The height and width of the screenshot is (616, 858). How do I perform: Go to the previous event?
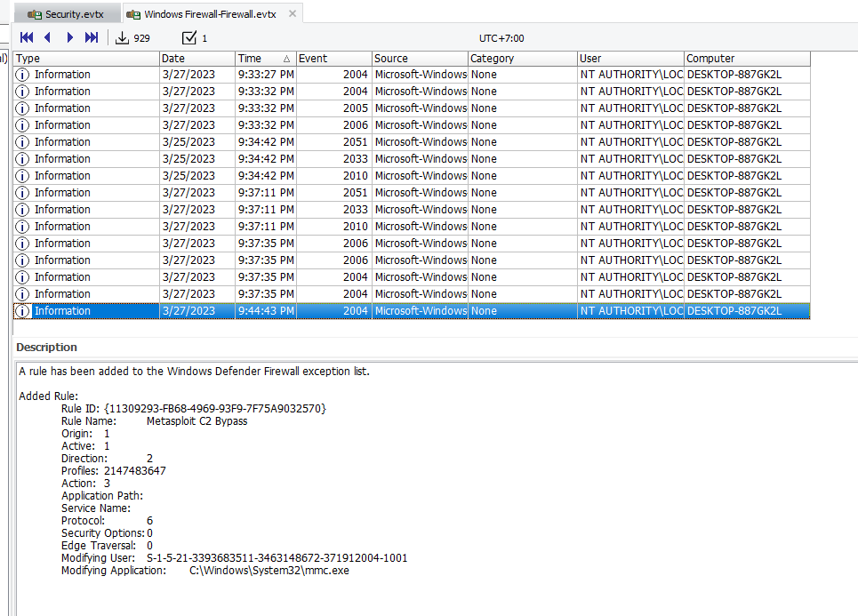coord(47,37)
